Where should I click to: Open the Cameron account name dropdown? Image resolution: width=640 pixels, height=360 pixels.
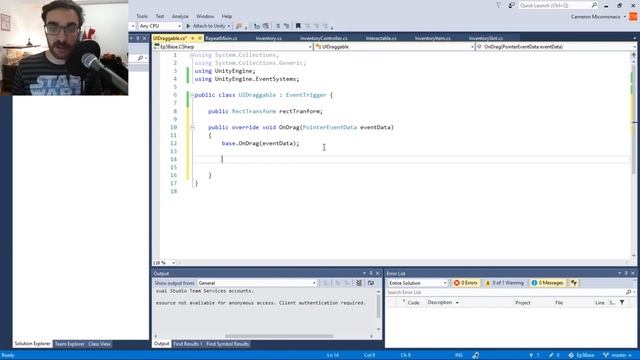pyautogui.click(x=598, y=17)
